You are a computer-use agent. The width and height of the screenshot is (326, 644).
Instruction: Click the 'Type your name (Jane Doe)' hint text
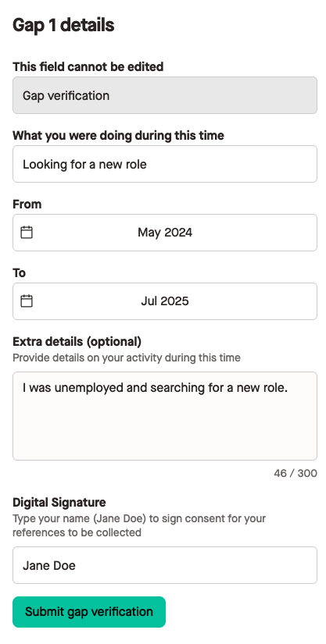[139, 525]
